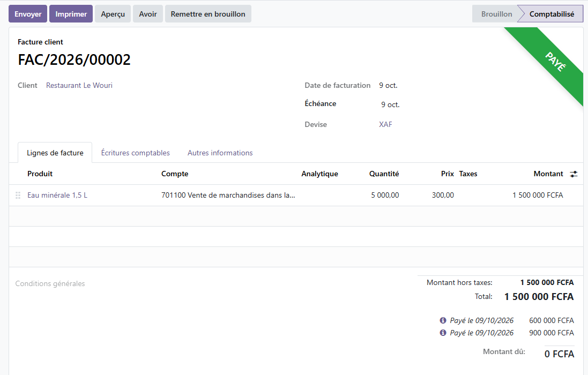The height and width of the screenshot is (375, 588).
Task: Click the Date de facturation value
Action: tap(388, 85)
